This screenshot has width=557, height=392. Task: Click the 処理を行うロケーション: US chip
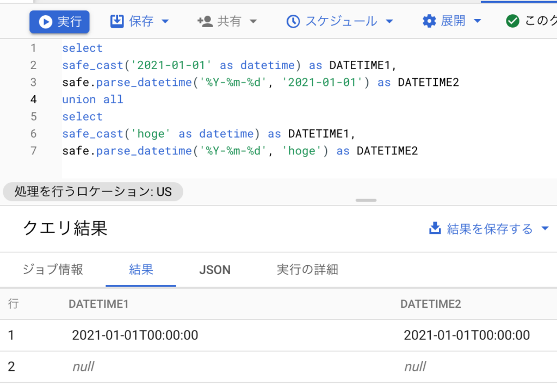93,192
